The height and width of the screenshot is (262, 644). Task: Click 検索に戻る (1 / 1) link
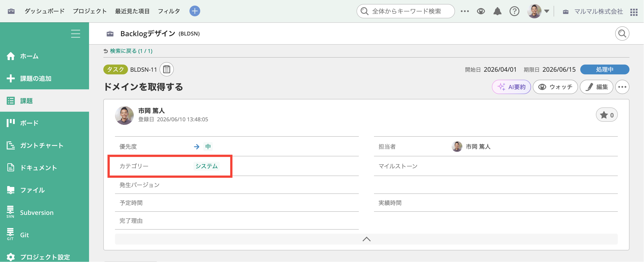(131, 51)
